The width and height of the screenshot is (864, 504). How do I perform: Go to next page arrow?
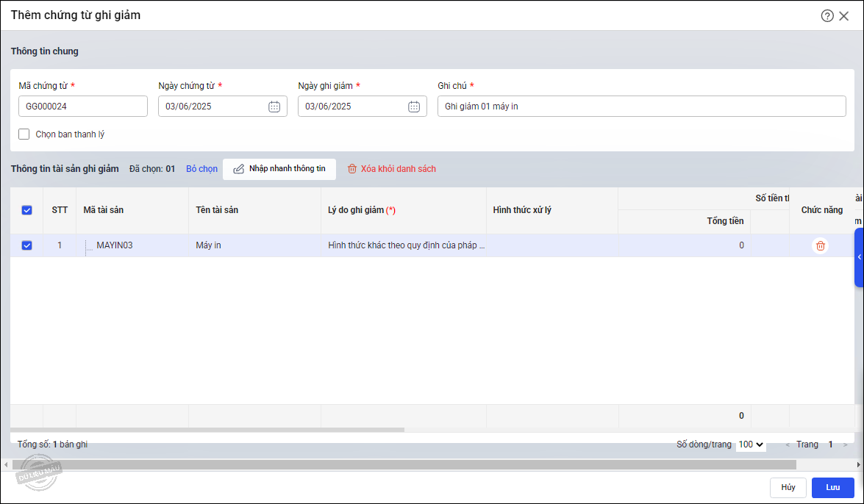click(x=846, y=445)
